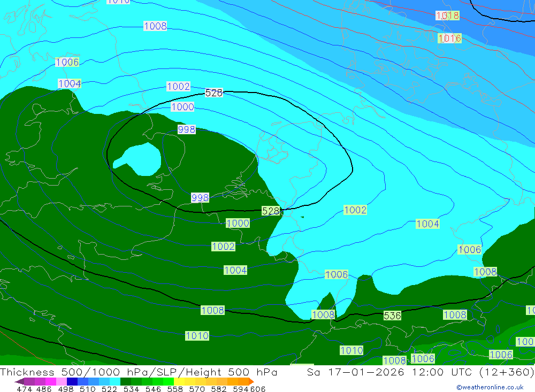Viewport: 535px width, 392px height.
Task: Click the 528 label on white background
Action: (x=213, y=93)
